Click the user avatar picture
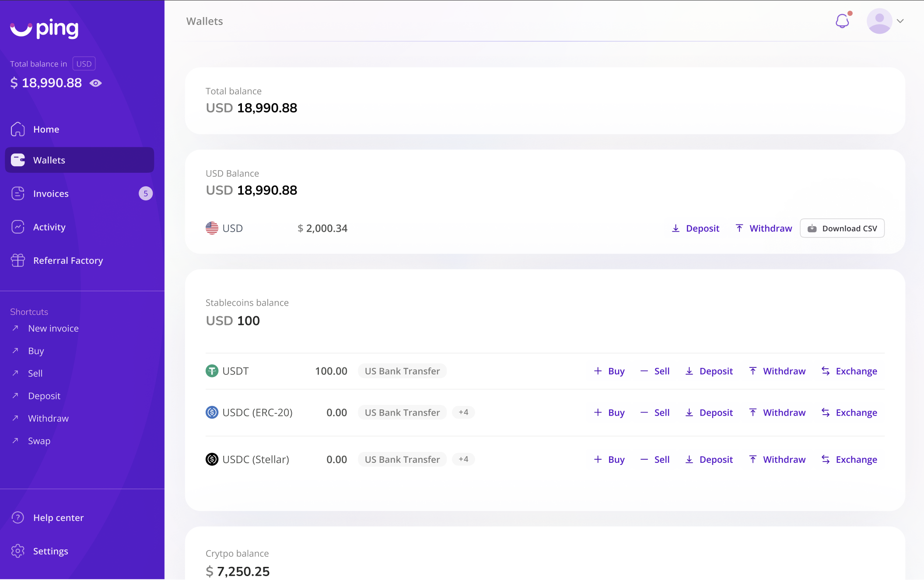The width and height of the screenshot is (924, 580). coord(879,21)
